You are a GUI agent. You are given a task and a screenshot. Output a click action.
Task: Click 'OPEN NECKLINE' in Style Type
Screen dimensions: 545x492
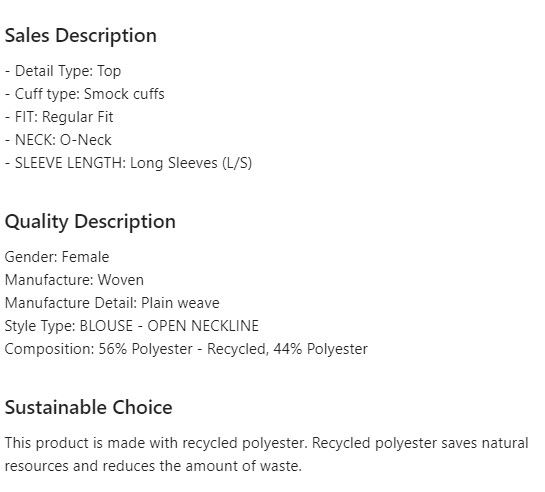point(203,326)
